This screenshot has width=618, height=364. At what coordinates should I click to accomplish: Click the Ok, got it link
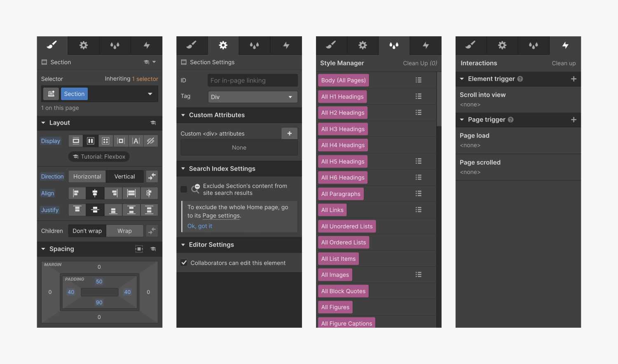tap(199, 226)
